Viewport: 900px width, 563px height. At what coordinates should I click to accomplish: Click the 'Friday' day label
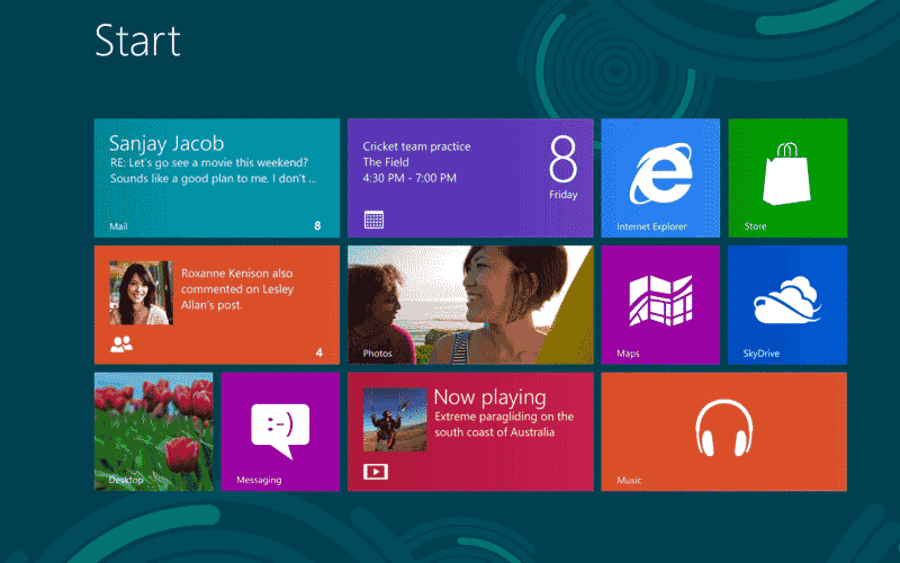(563, 195)
